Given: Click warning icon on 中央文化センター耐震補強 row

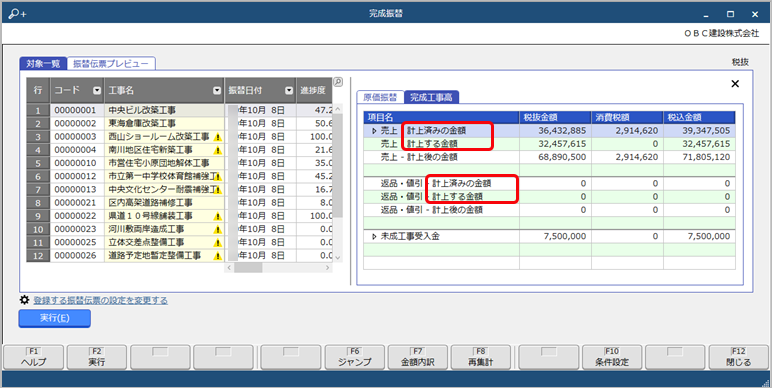Looking at the screenshot, I should click(x=218, y=190).
